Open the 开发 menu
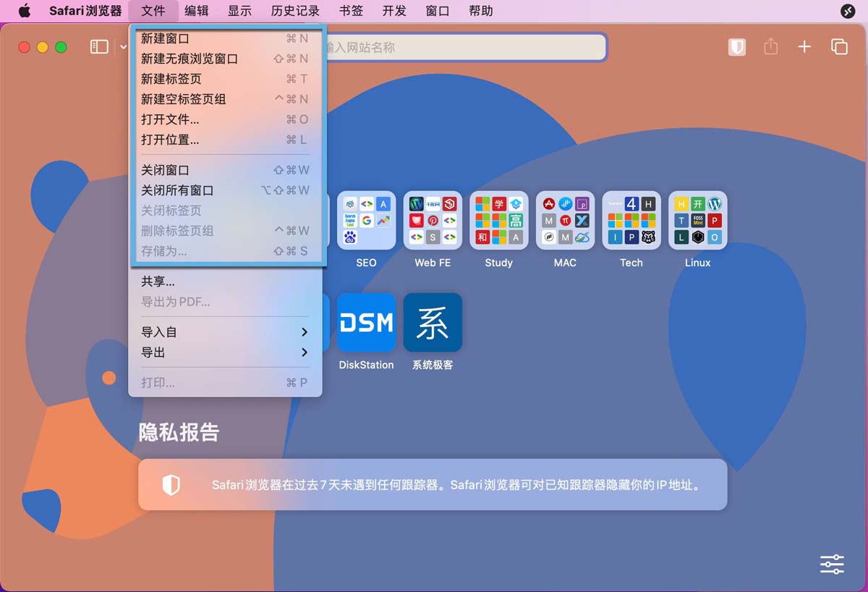Viewport: 868px width, 592px height. click(x=394, y=11)
